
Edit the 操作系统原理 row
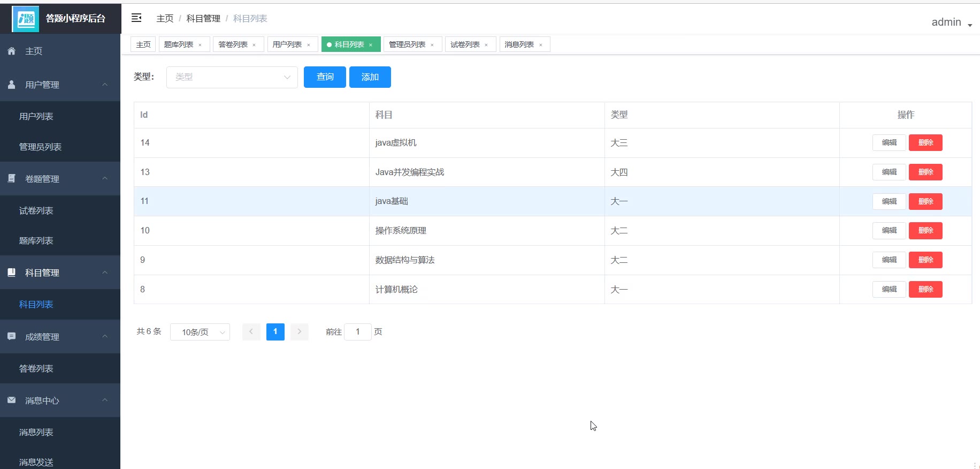coord(889,231)
